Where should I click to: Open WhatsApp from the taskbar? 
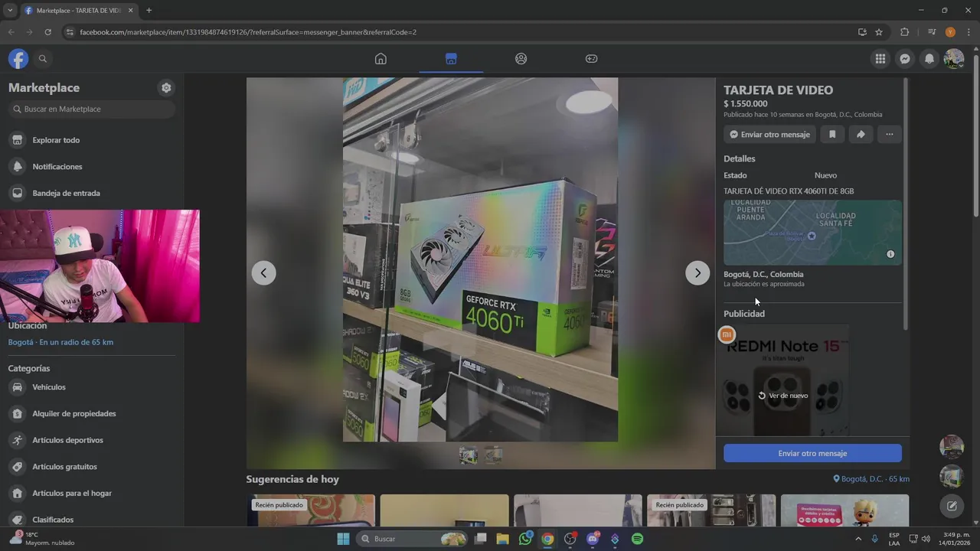tap(525, 539)
